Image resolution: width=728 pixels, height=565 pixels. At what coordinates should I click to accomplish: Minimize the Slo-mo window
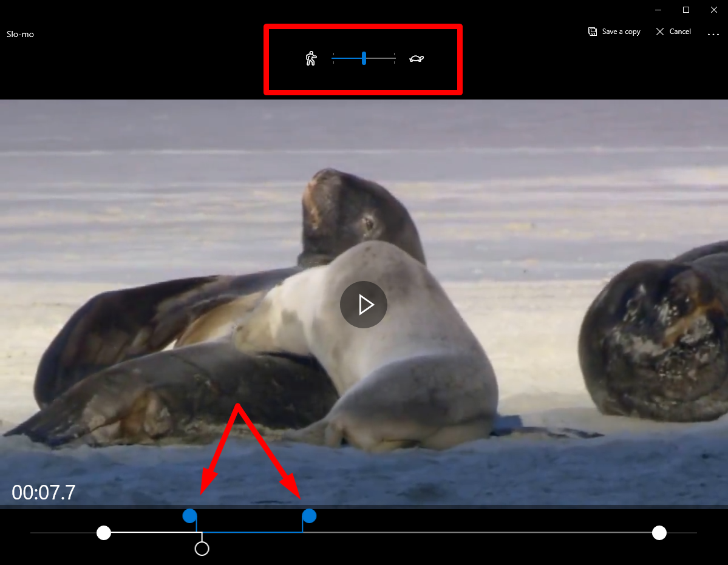(x=658, y=10)
